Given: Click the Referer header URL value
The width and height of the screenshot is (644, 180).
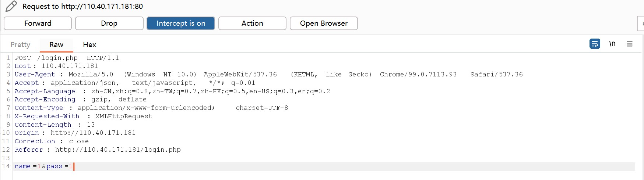Looking at the screenshot, I should click(x=118, y=150).
